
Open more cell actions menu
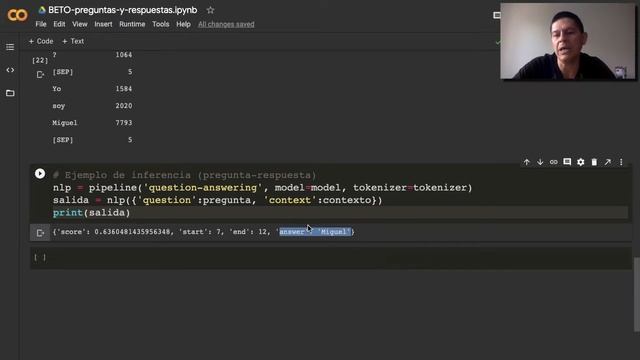[x=621, y=162]
